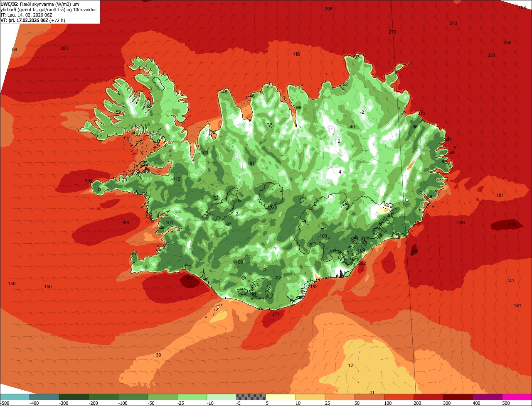Pick the dark red 300 to 400 swatch
The height and width of the screenshot is (406, 532).
457,397
